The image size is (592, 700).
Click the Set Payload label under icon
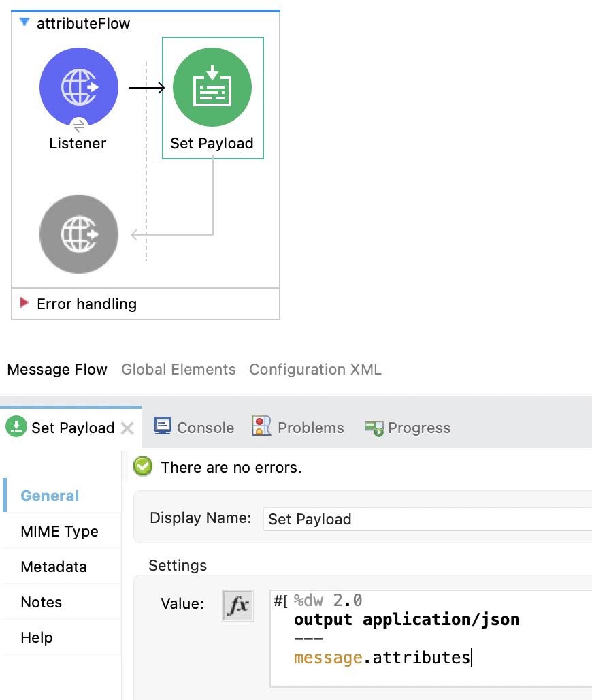pyautogui.click(x=212, y=143)
